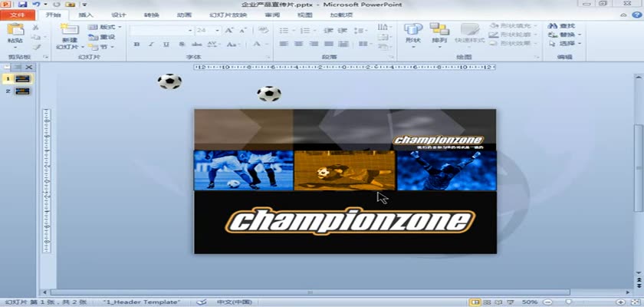Open the customize quick access toolbar arrow

pos(84,5)
